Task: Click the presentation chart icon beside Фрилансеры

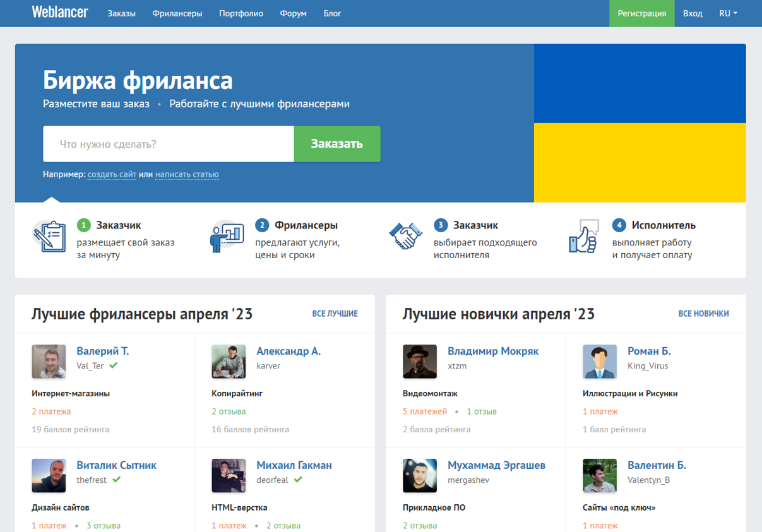Action: [x=227, y=237]
